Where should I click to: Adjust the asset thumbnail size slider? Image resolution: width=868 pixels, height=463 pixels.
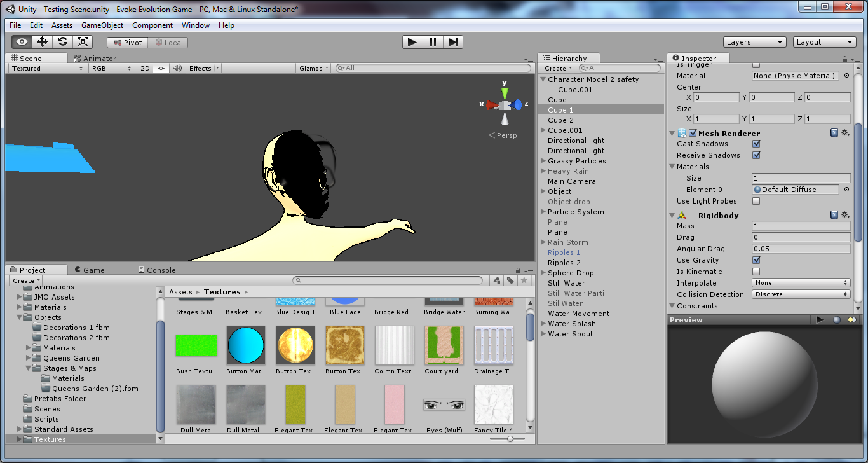coord(510,439)
